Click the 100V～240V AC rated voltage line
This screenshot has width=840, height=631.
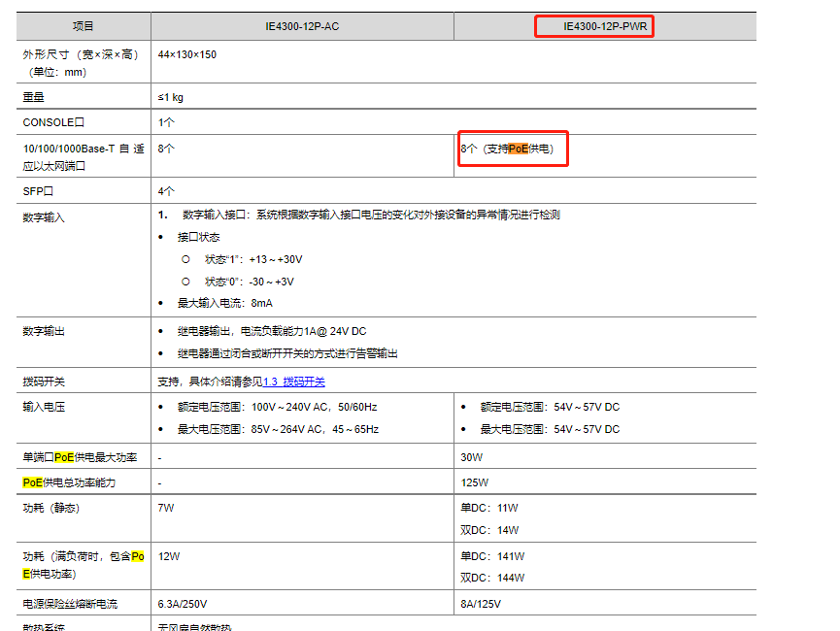277,407
